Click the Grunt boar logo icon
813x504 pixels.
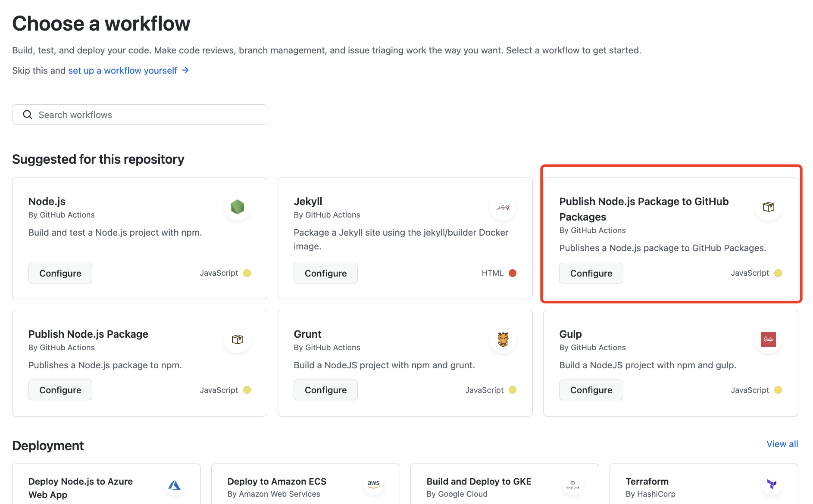(503, 339)
